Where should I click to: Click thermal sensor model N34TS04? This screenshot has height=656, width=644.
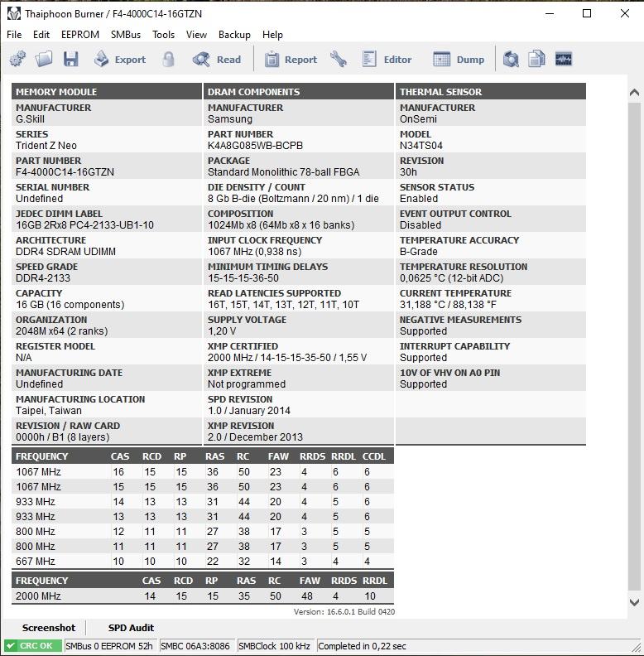click(421, 145)
